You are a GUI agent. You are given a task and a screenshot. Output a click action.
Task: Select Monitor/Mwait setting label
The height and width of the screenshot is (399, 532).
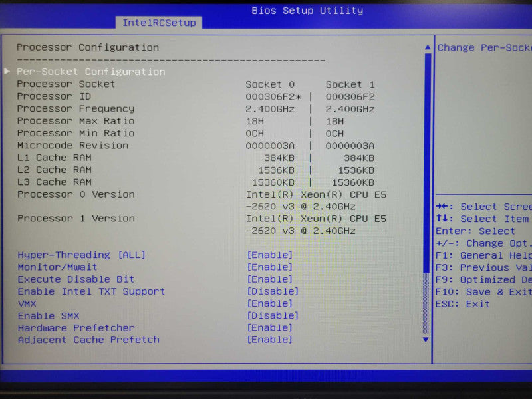[x=57, y=267]
